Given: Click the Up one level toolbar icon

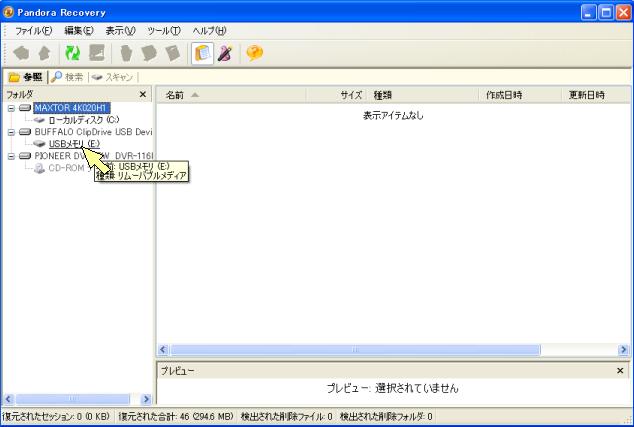Looking at the screenshot, I should click(x=44, y=53).
